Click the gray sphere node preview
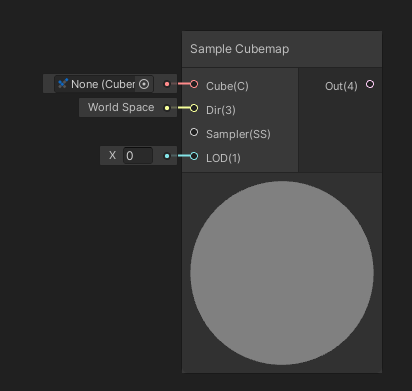This screenshot has width=412, height=391. click(282, 273)
